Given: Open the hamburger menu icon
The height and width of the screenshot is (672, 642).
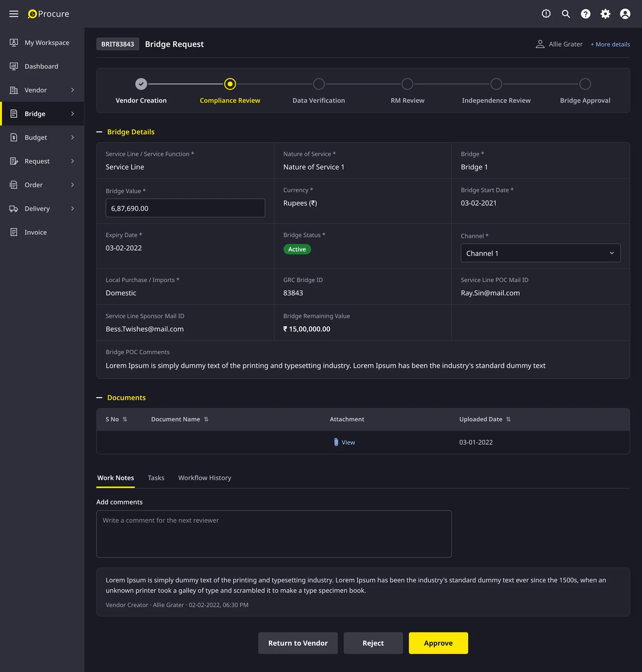Looking at the screenshot, I should tap(14, 14).
